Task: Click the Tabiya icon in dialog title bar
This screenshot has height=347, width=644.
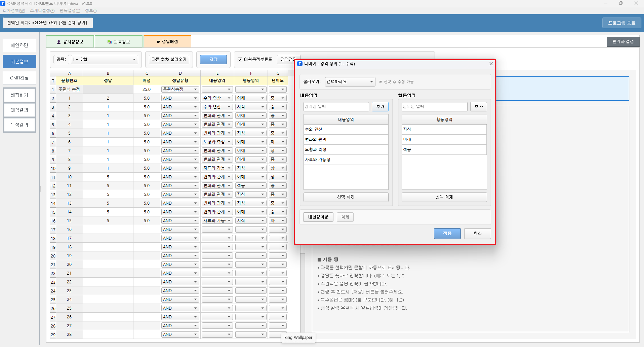Action: tap(300, 64)
